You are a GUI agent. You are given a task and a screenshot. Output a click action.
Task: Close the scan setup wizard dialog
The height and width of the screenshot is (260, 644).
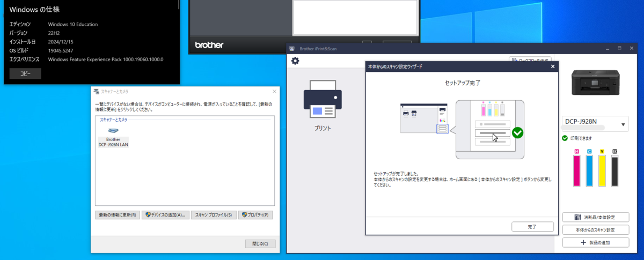553,67
